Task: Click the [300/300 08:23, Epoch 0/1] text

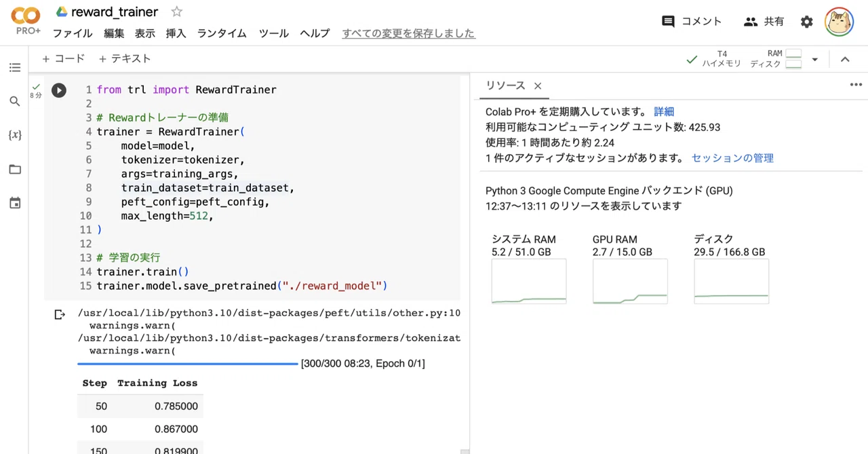Action: point(363,364)
